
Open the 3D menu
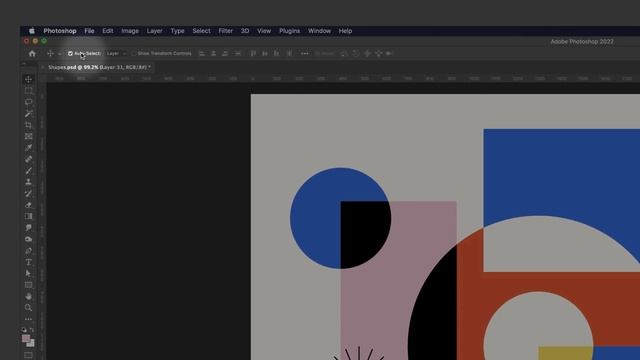245,31
